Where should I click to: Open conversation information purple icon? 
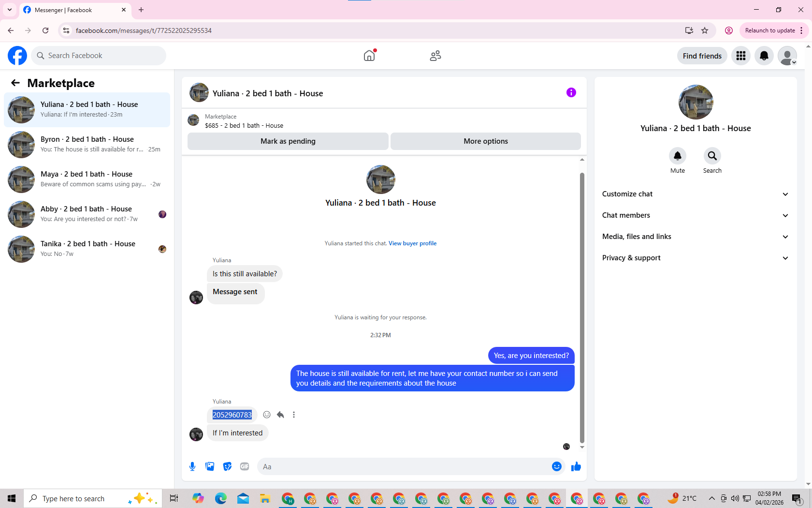[x=571, y=92]
